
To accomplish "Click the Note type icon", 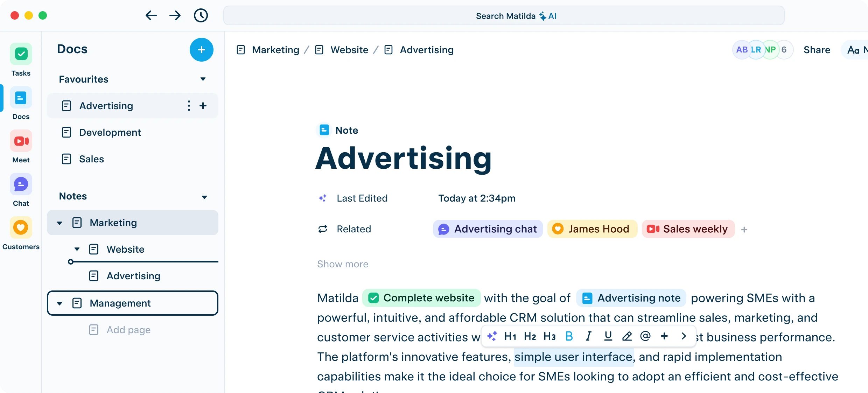I will tap(324, 130).
